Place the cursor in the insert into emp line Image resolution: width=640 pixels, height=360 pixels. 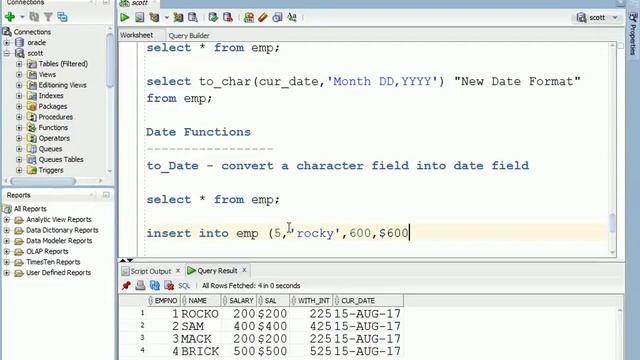tap(277, 233)
